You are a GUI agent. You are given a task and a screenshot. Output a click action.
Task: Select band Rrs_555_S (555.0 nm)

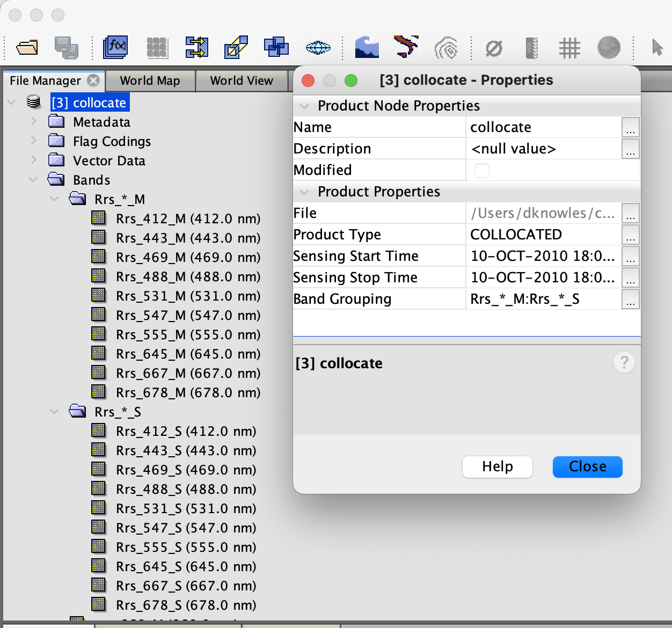(x=186, y=547)
